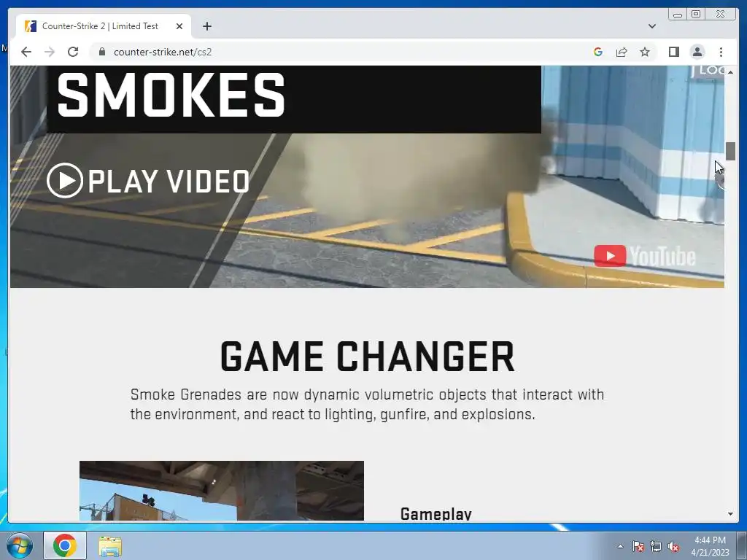The height and width of the screenshot is (560, 747).
Task: Open the gameplay video thumbnail
Action: tap(222, 491)
